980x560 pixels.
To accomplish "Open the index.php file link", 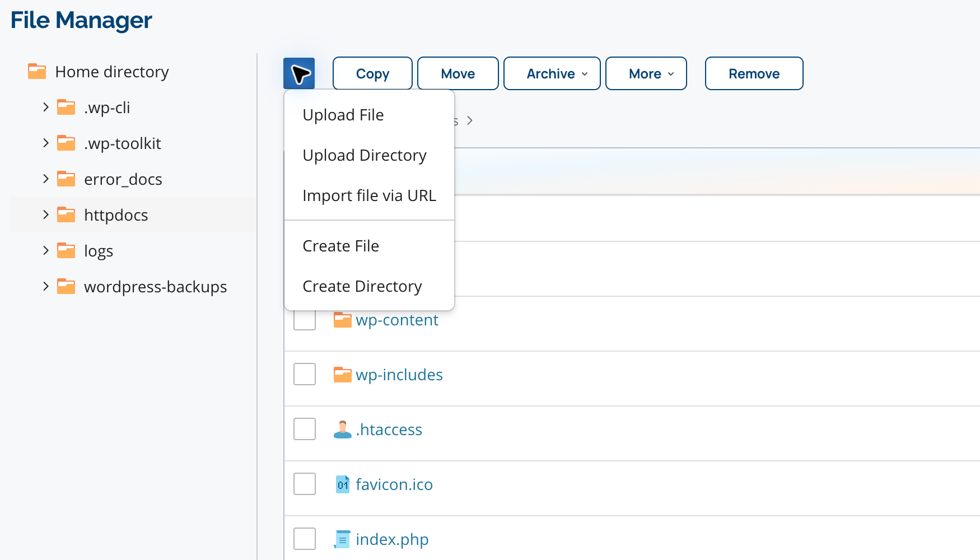I will point(392,539).
